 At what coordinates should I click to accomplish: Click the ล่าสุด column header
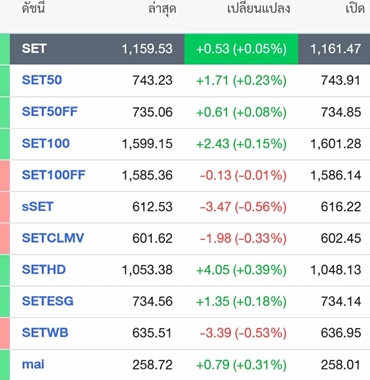click(x=162, y=9)
